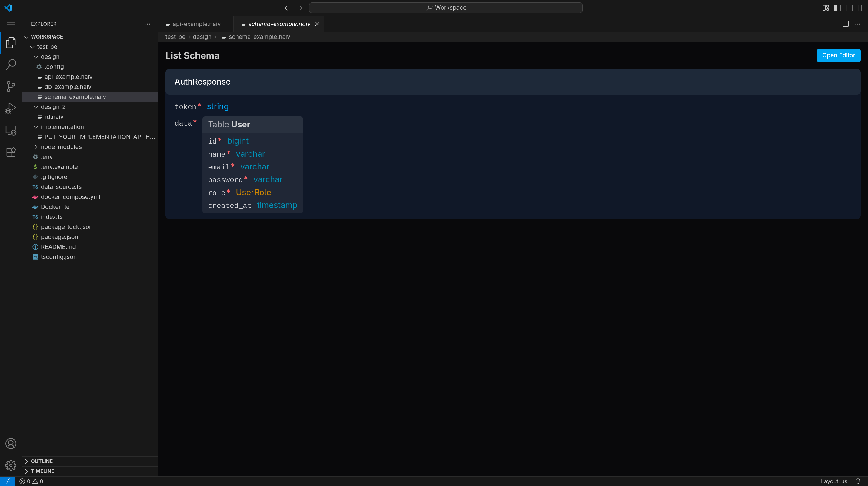Switch to the api-example.naiv tab
Viewport: 868px width, 486px height.
tap(196, 24)
